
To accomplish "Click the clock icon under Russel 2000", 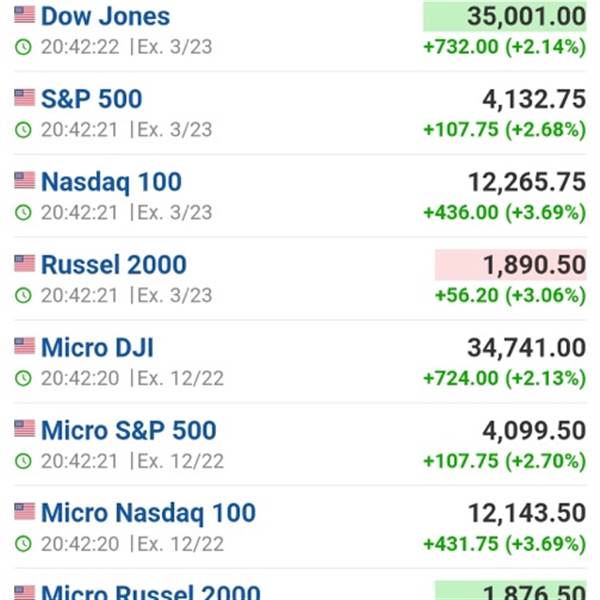I will click(x=23, y=295).
